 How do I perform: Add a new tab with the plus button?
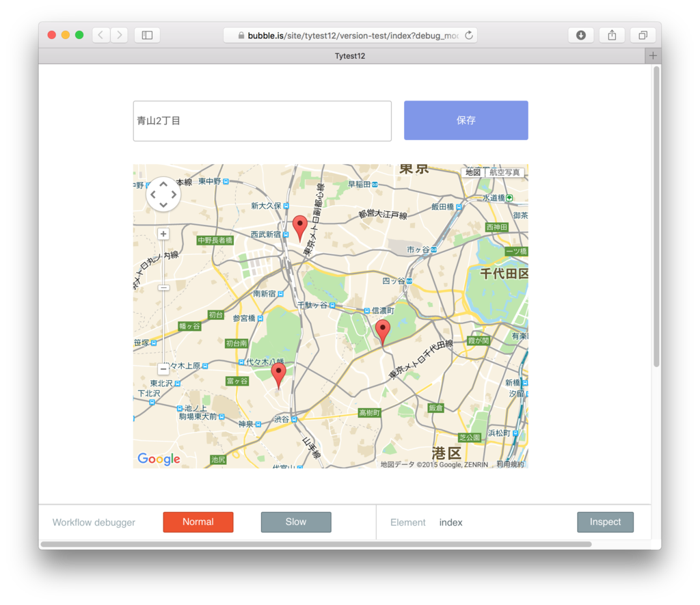coord(653,56)
